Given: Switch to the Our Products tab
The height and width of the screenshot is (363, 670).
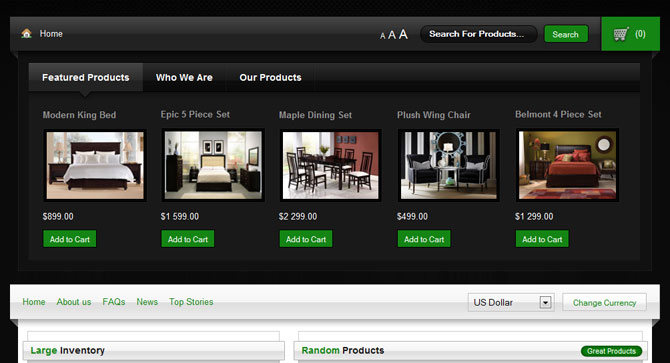Looking at the screenshot, I should tap(270, 77).
